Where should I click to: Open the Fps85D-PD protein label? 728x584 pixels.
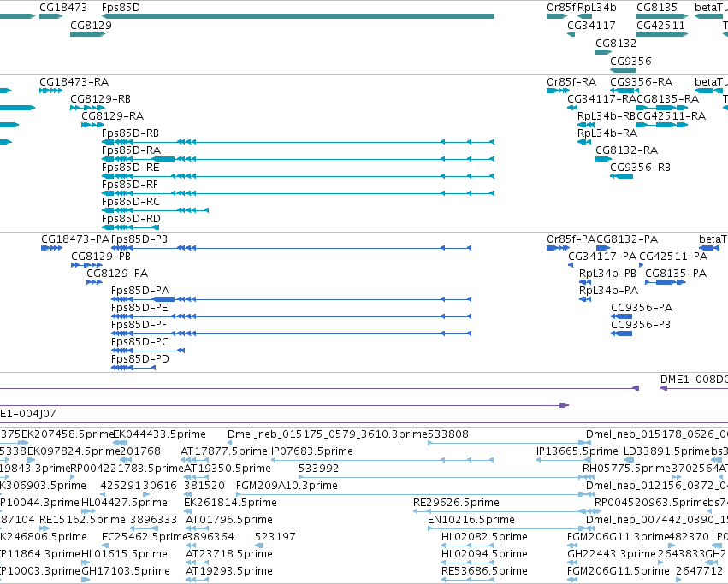coord(140,359)
